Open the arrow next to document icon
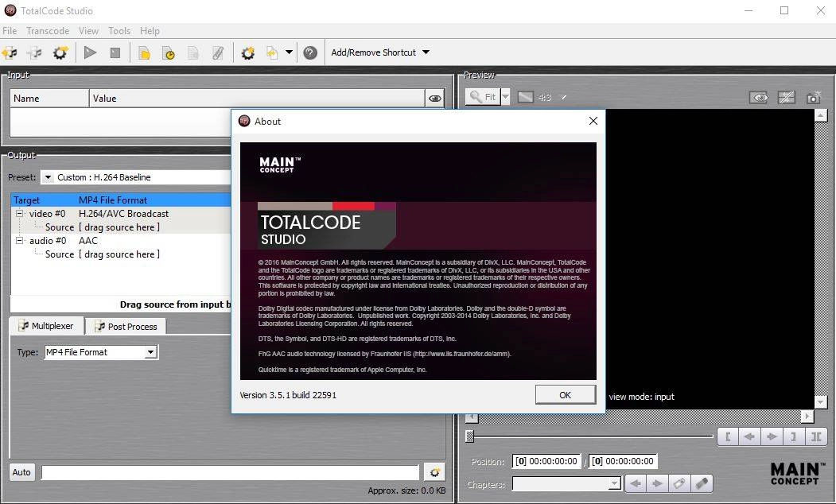 (x=289, y=52)
